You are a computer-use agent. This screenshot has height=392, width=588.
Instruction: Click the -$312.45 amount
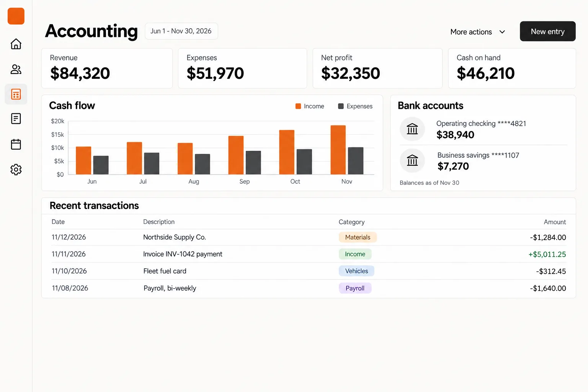tap(551, 271)
